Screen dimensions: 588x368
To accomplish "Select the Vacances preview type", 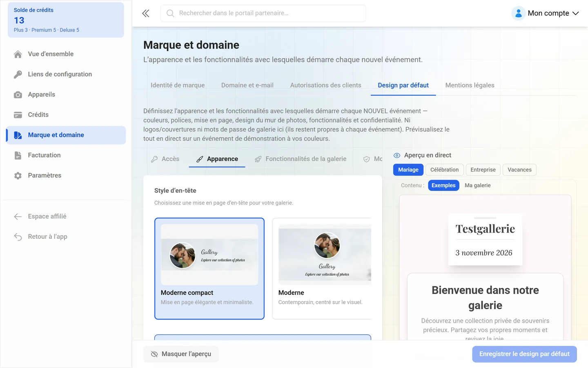I will [x=519, y=170].
